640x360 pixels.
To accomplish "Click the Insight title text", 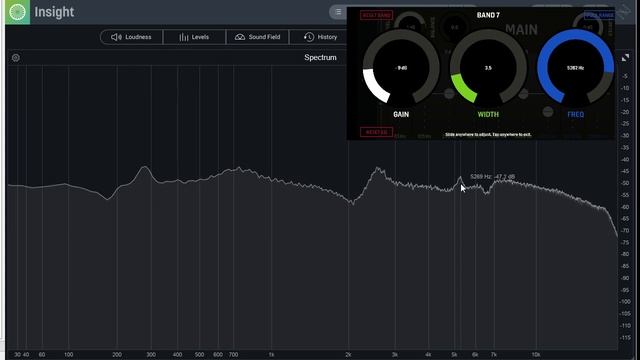I will 54,12.
